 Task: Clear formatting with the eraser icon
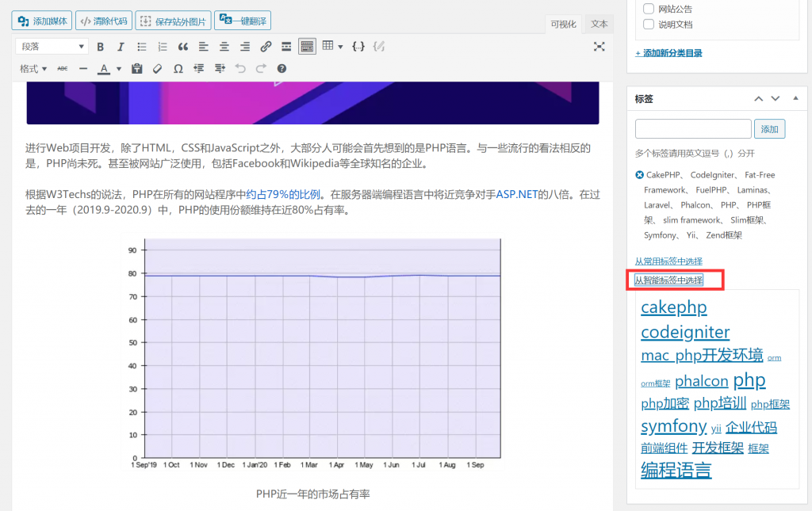tap(156, 68)
